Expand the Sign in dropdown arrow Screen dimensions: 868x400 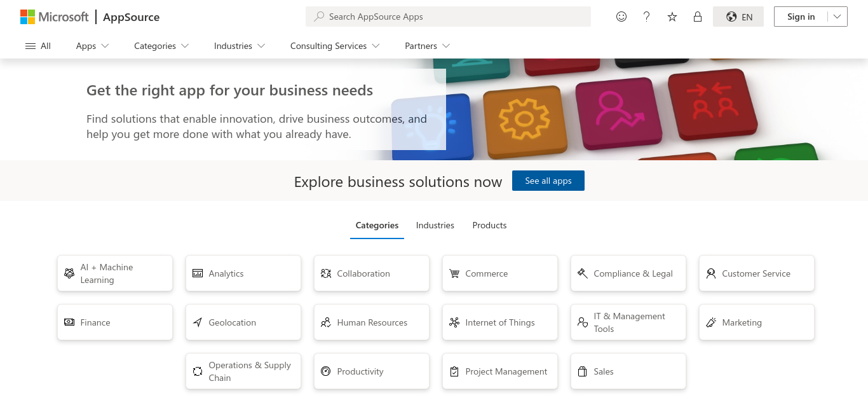click(837, 17)
